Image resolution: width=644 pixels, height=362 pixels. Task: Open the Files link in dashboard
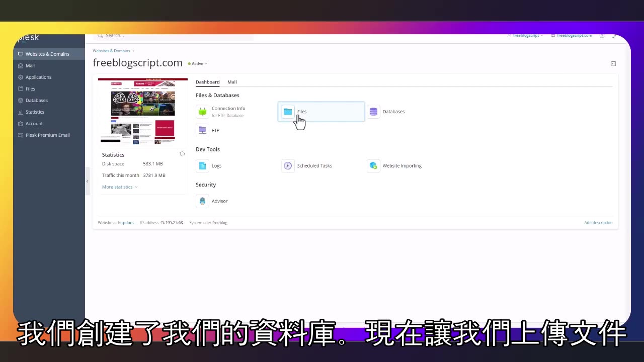(302, 112)
